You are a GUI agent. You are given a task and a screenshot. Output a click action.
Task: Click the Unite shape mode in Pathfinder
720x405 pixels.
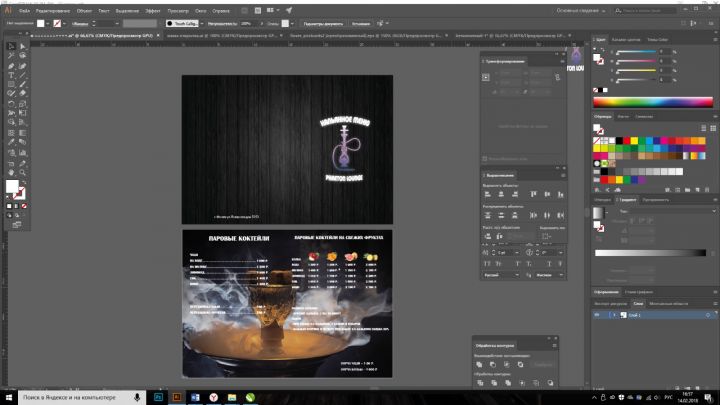point(479,365)
